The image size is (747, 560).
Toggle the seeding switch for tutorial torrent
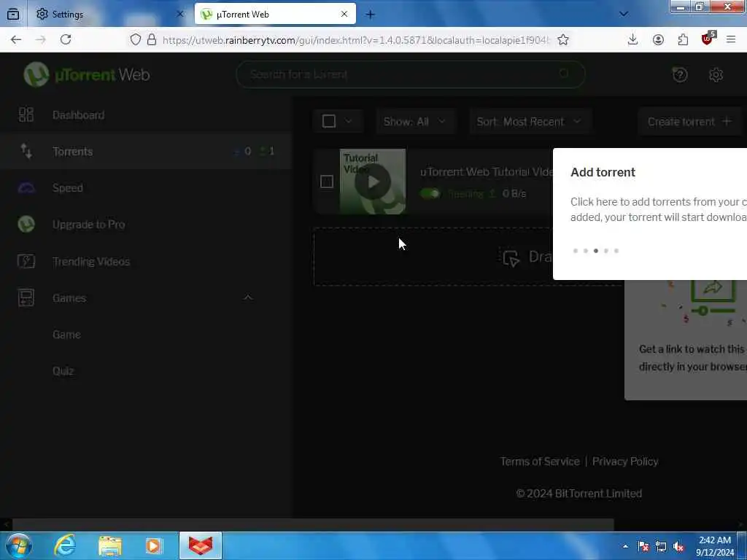pyautogui.click(x=430, y=193)
